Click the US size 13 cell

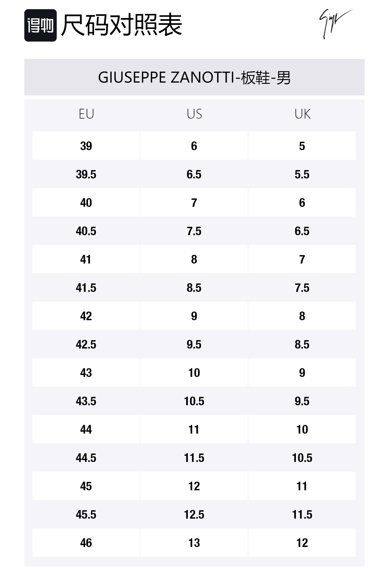[194, 543]
